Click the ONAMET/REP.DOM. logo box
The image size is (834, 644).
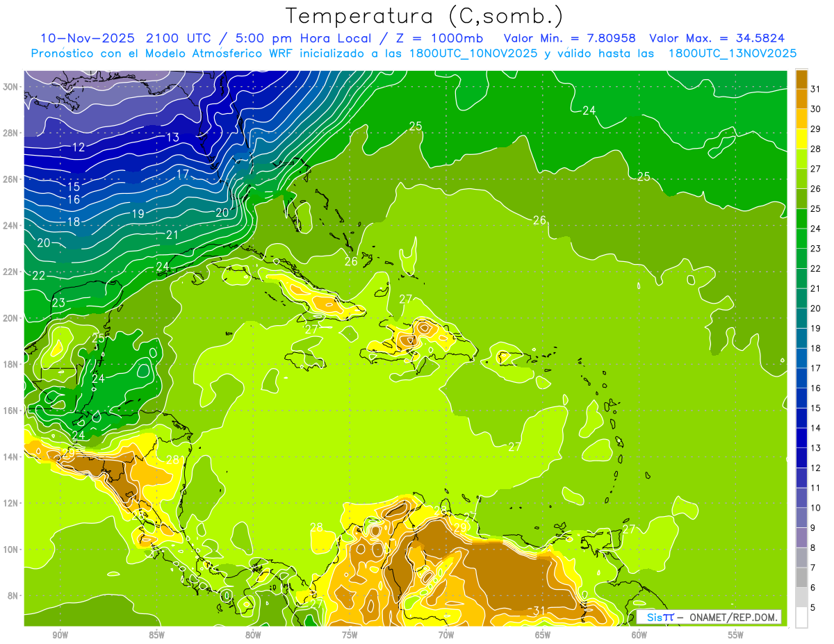[x=709, y=617]
